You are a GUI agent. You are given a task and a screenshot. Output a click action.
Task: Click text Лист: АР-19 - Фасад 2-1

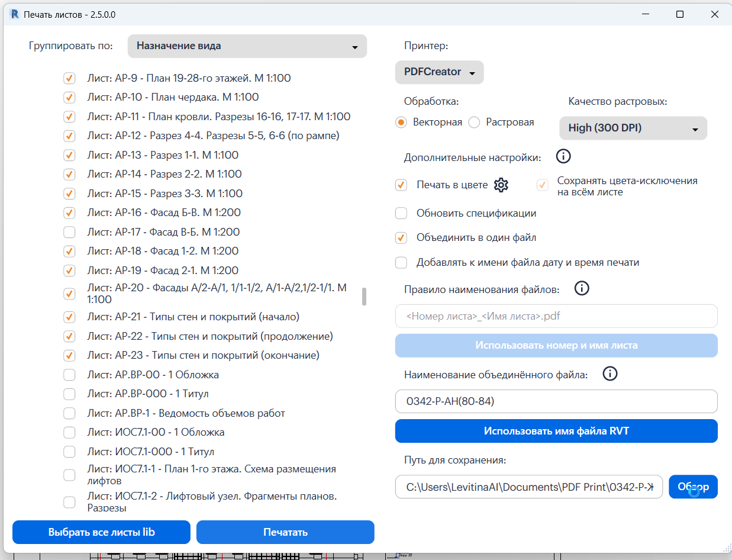163,271
